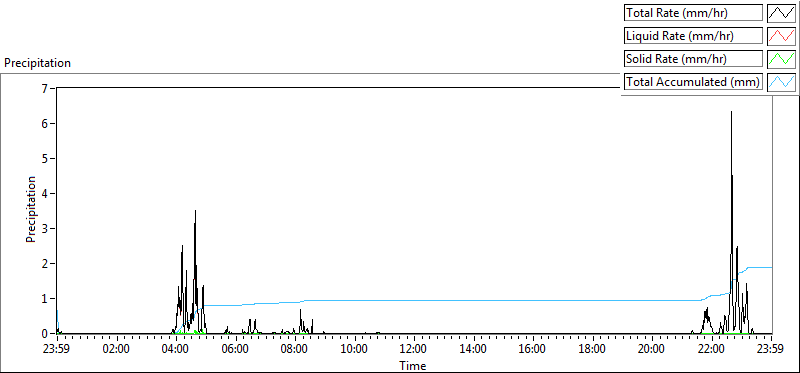Click the Precipitation chart title
This screenshot has width=800, height=373.
pos(37,63)
